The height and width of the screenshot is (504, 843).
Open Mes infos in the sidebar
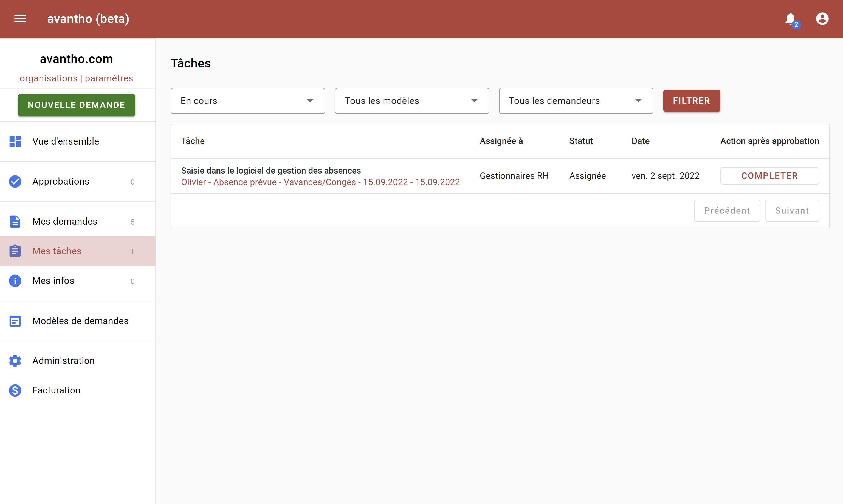coord(78,281)
